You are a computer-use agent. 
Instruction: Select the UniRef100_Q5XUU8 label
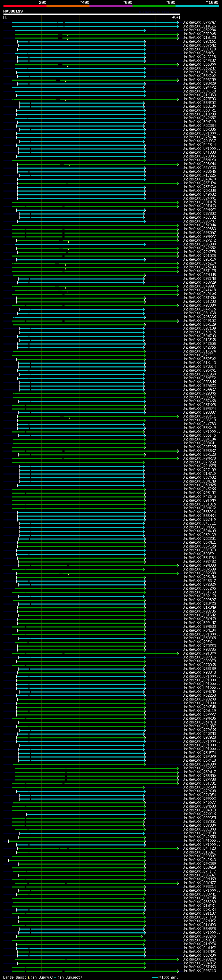point(199,191)
